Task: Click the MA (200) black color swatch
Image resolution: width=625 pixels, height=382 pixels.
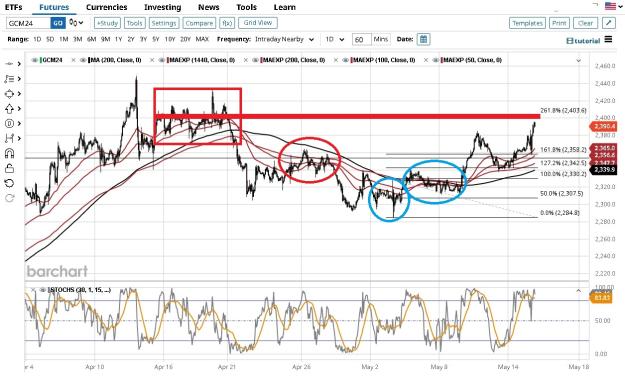Action: click(x=89, y=60)
